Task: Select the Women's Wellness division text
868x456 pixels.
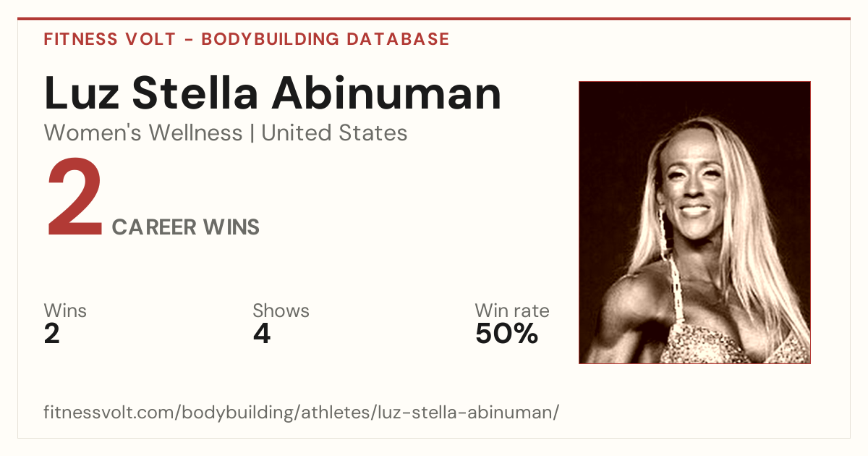Action: 143,133
